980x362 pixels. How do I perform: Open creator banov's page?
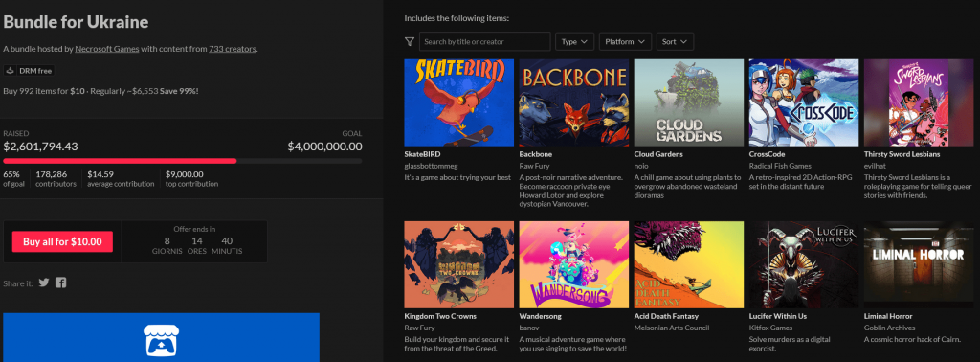point(528,328)
